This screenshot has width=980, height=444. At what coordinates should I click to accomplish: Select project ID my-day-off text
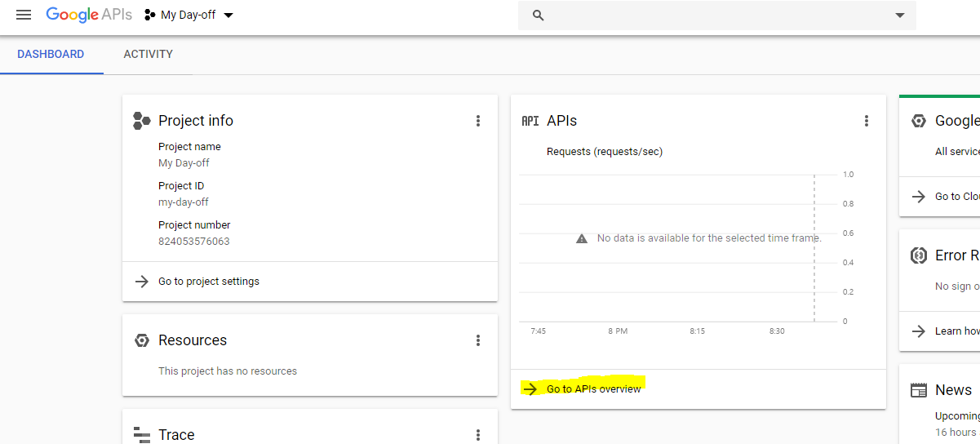(184, 202)
